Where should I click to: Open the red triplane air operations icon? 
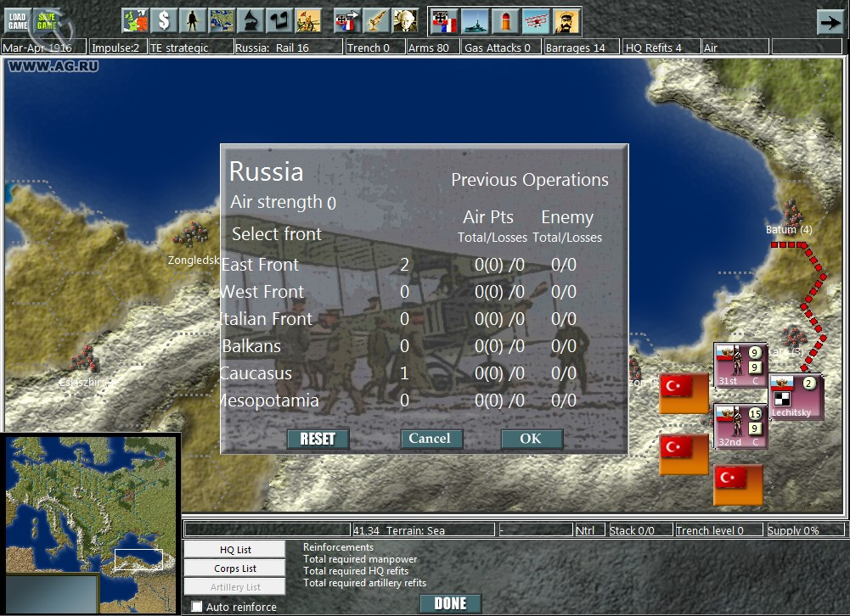point(536,20)
